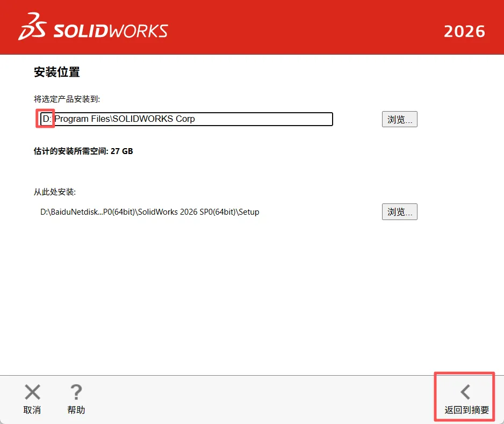This screenshot has height=424, width=504.
Task: Click the 2026 version text in header
Action: click(x=464, y=32)
